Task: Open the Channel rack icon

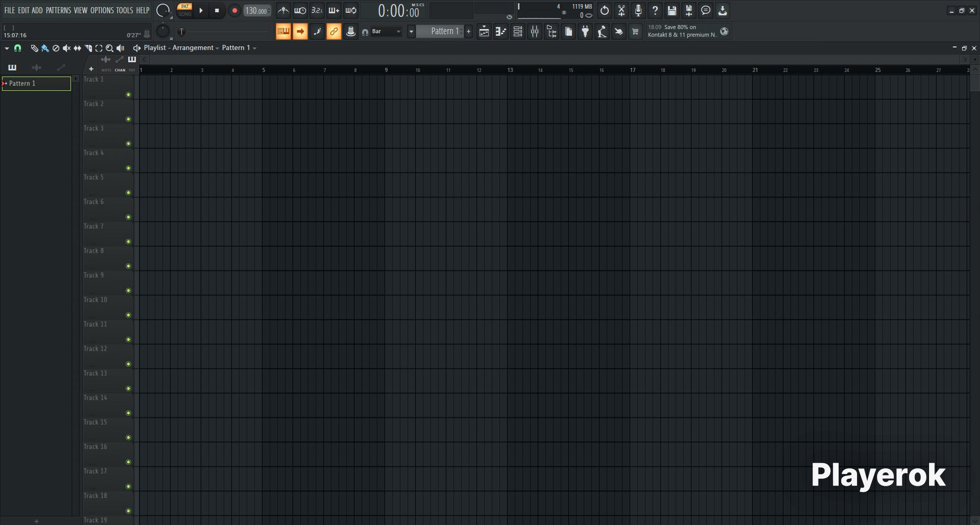Action: [x=518, y=32]
